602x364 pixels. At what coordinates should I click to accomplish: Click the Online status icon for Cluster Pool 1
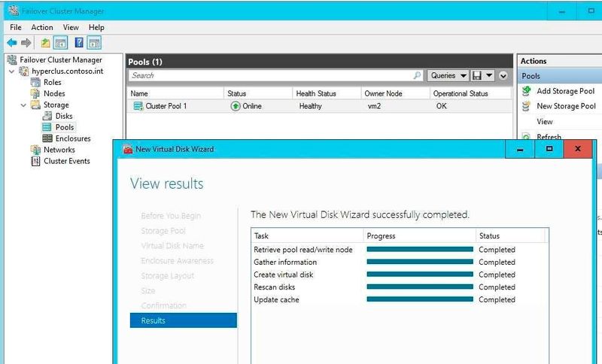point(236,106)
